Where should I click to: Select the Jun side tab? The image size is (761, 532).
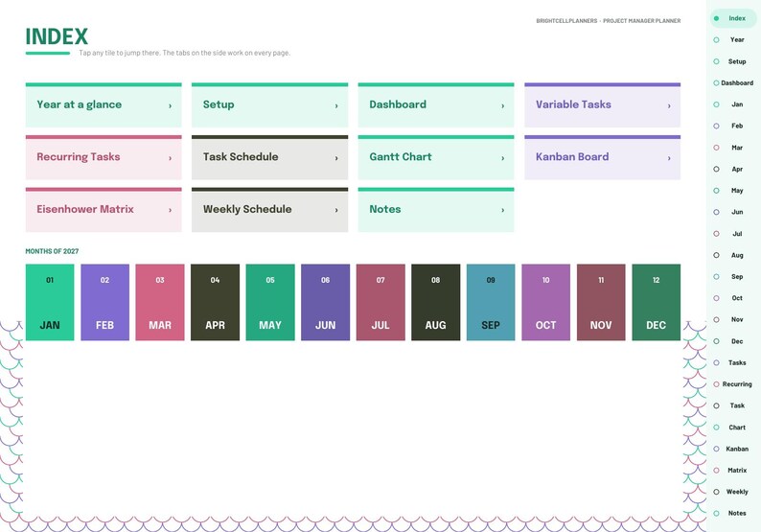coord(733,212)
